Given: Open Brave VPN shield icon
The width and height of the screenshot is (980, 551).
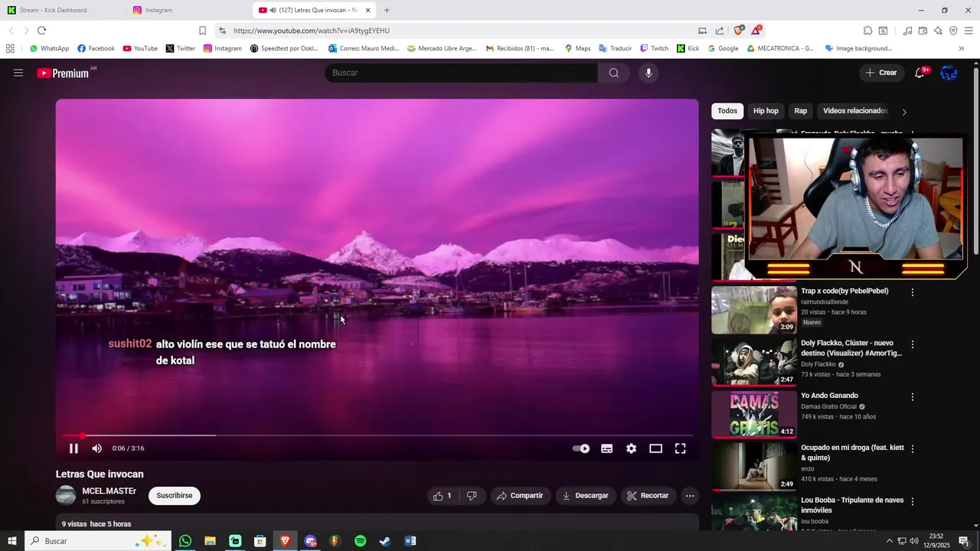Looking at the screenshot, I should (953, 31).
